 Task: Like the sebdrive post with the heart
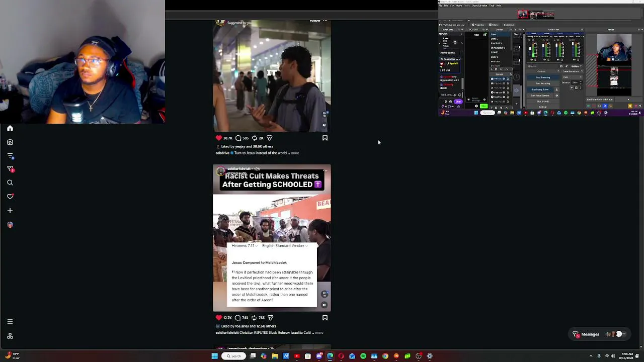point(218,138)
